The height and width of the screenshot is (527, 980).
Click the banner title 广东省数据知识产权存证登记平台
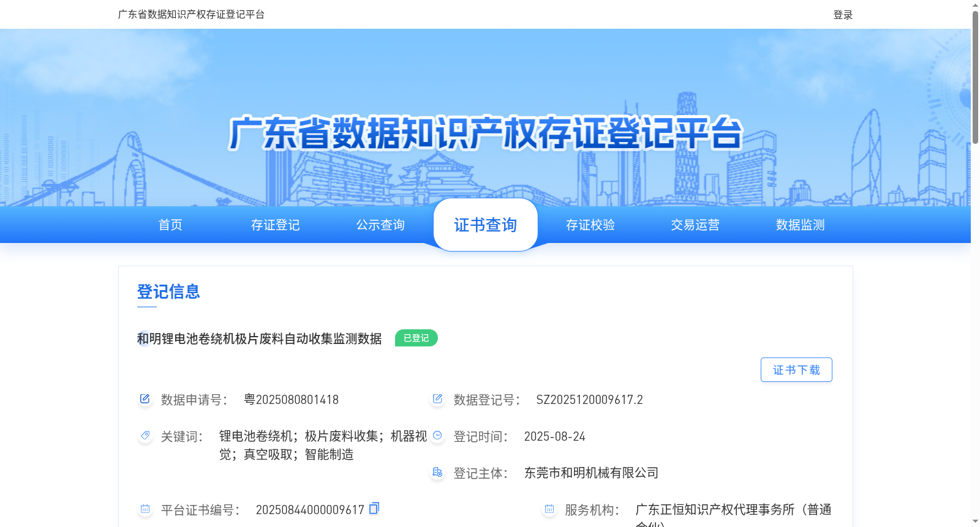point(486,133)
